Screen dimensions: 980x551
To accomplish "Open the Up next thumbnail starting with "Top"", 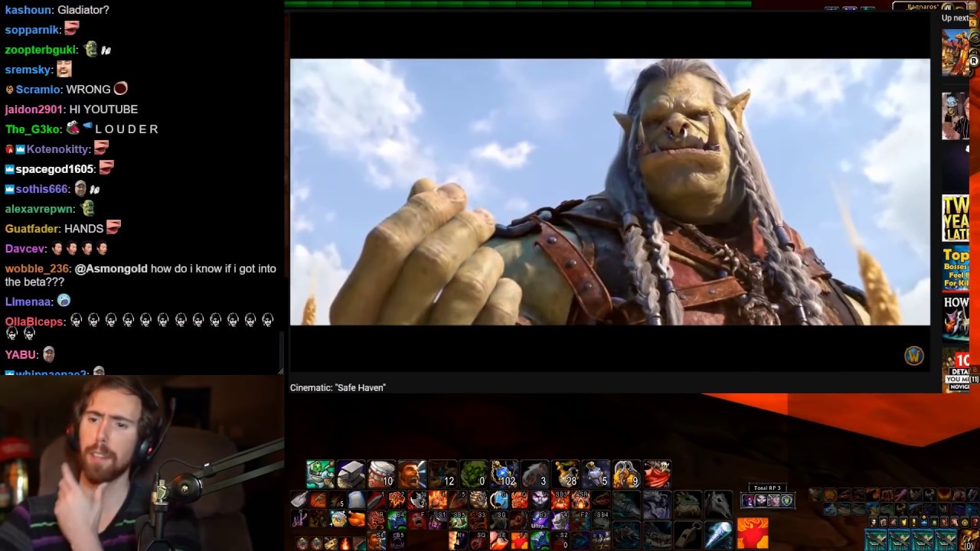I will [x=955, y=269].
